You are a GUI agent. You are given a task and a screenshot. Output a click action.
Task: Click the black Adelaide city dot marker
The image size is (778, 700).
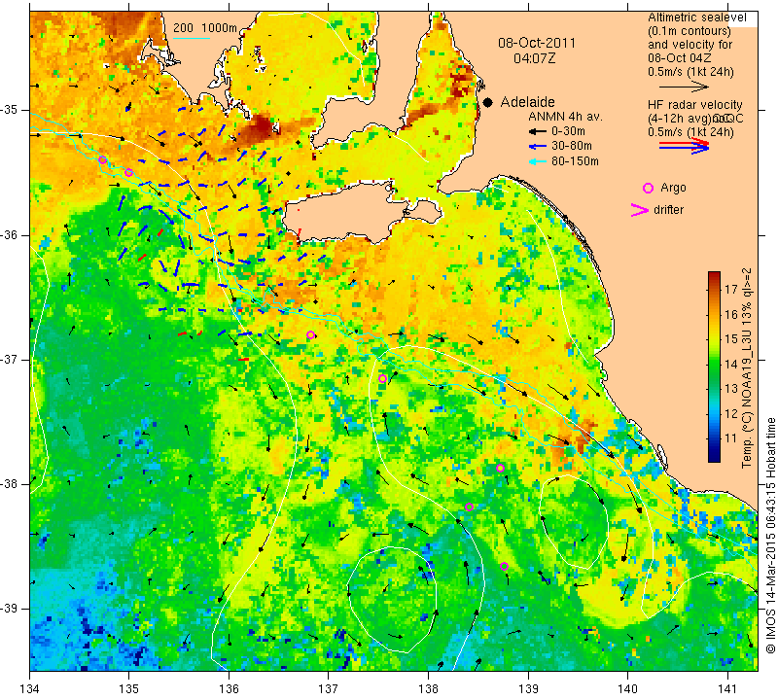click(x=488, y=102)
